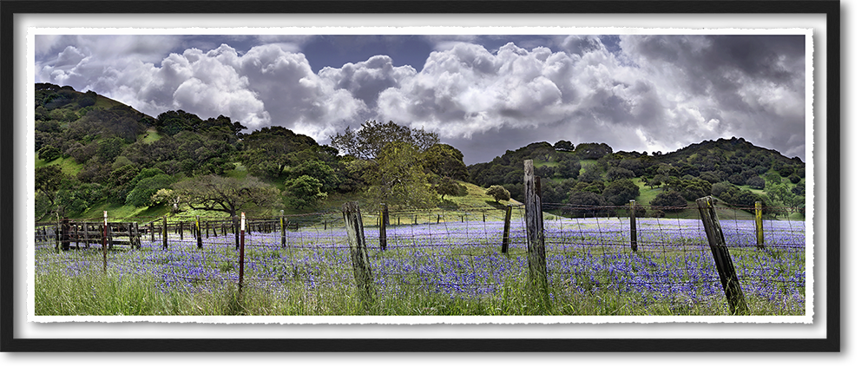
Task: Click the large tree in the center
Action: 395,167
